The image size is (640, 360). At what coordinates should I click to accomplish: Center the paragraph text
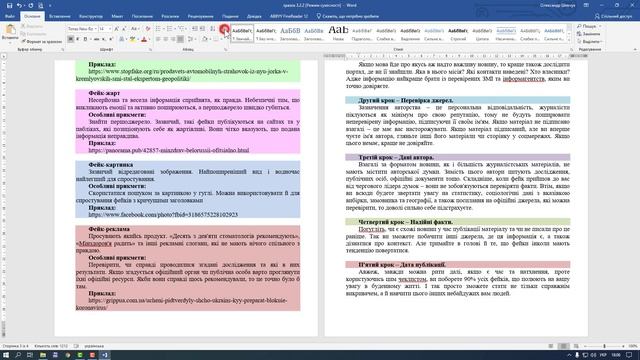pos(166,39)
